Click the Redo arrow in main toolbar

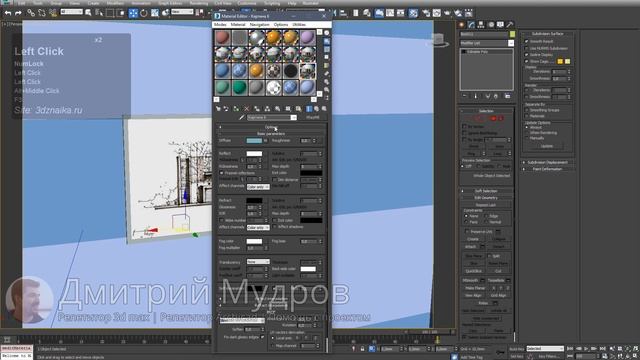18,13
